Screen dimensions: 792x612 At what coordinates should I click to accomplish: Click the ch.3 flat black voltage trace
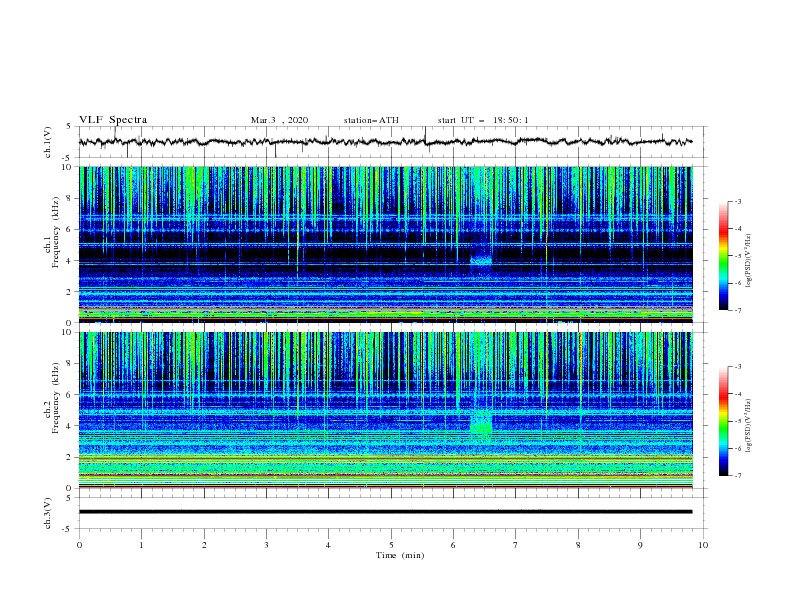(385, 512)
